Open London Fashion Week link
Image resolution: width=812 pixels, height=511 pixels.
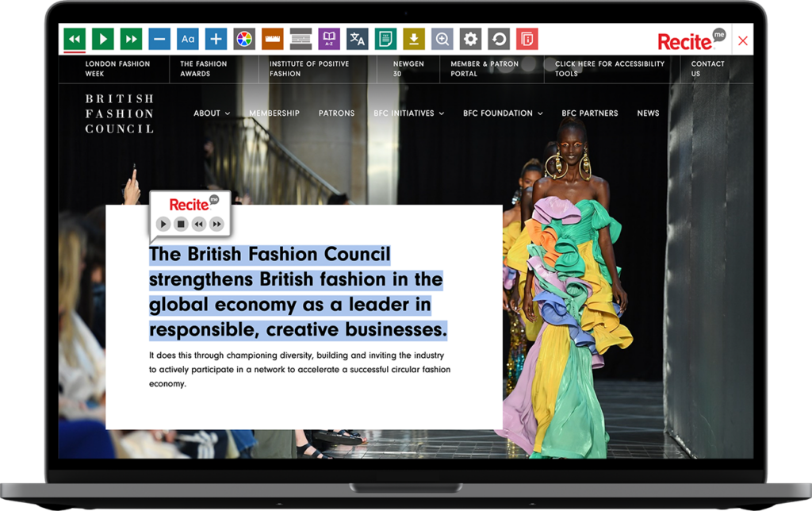click(117, 68)
